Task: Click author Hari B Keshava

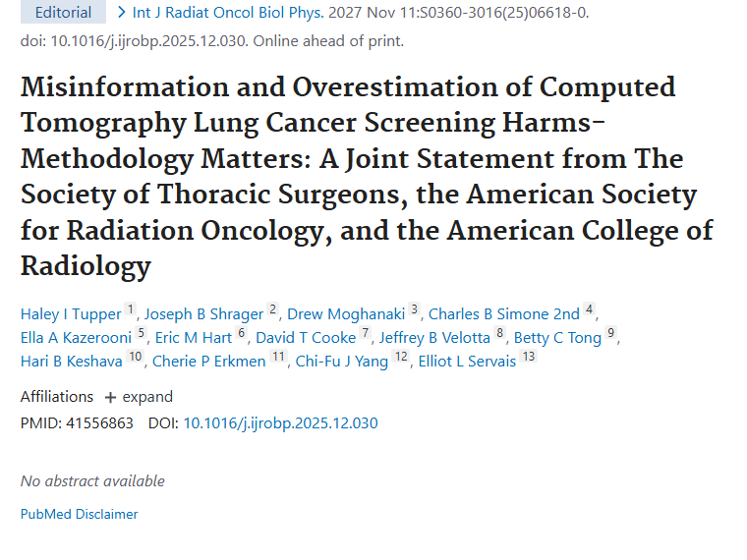Action: (x=72, y=362)
